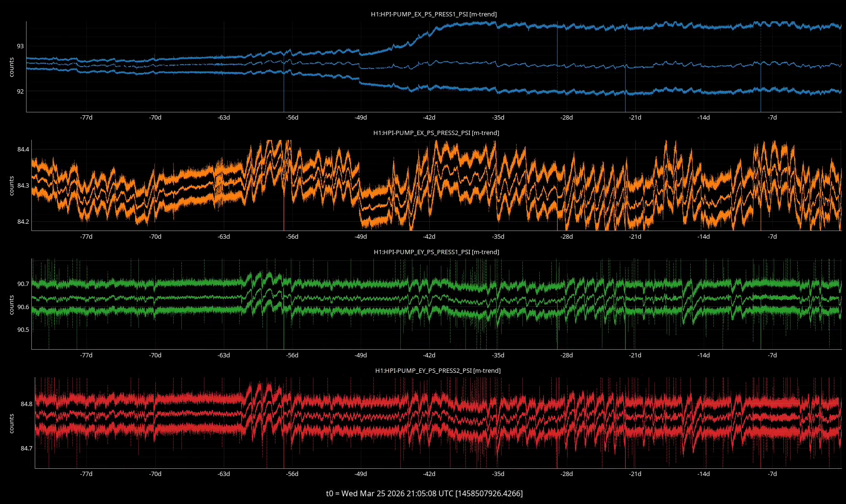Click the -63d tick under the blue EX PRESS1 plot

pyautogui.click(x=224, y=118)
